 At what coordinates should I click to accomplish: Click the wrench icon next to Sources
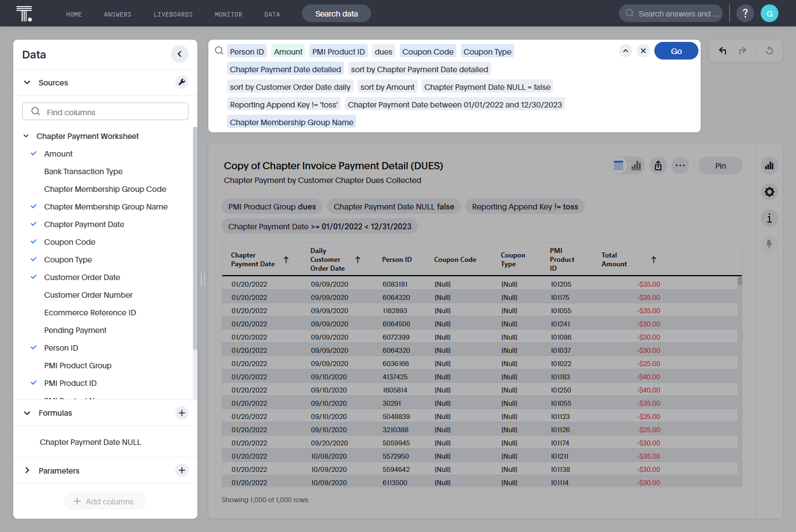182,82
